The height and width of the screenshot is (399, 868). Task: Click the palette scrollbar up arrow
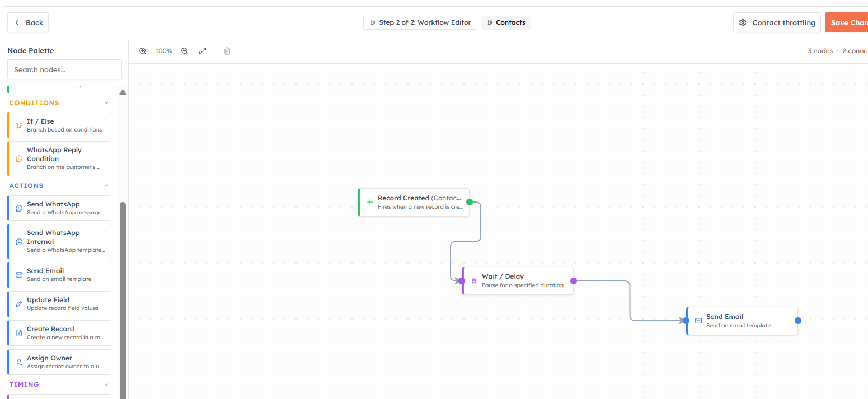click(x=123, y=92)
